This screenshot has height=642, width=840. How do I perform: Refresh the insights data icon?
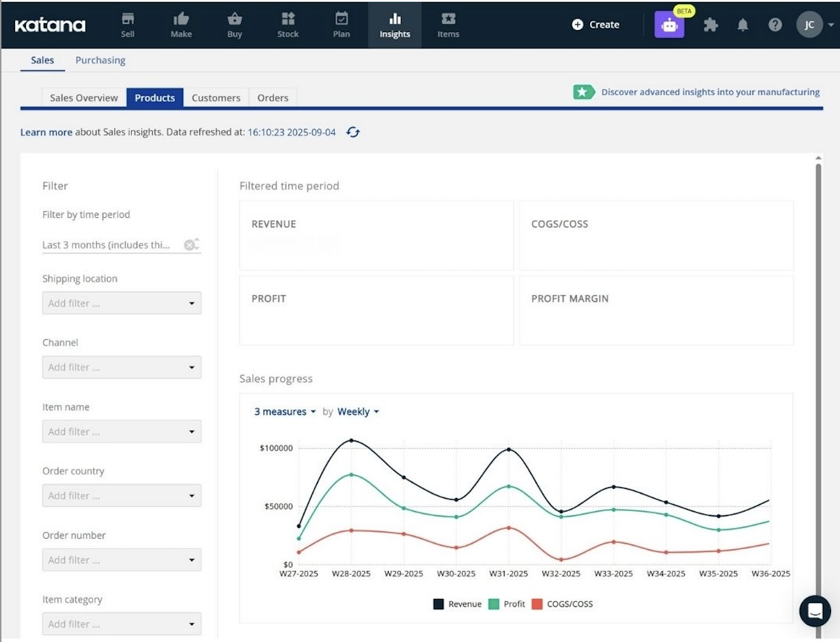(x=353, y=132)
